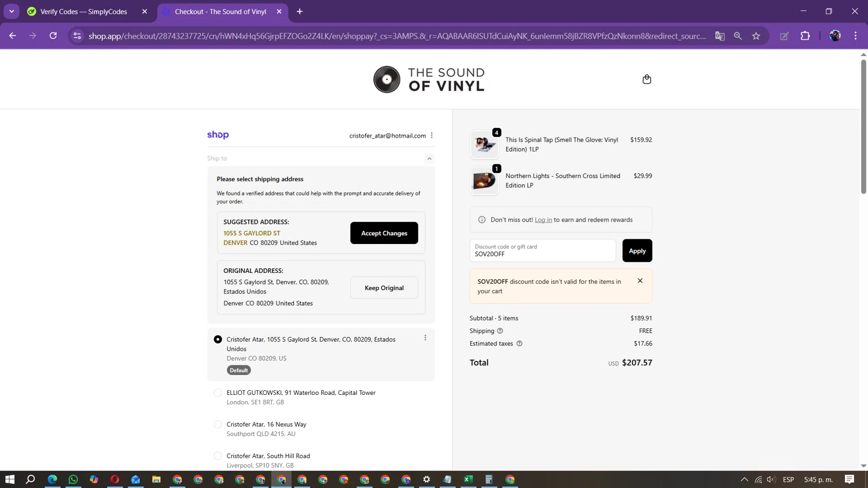Click the browser address bar URL
This screenshot has height=488, width=868.
[397, 36]
